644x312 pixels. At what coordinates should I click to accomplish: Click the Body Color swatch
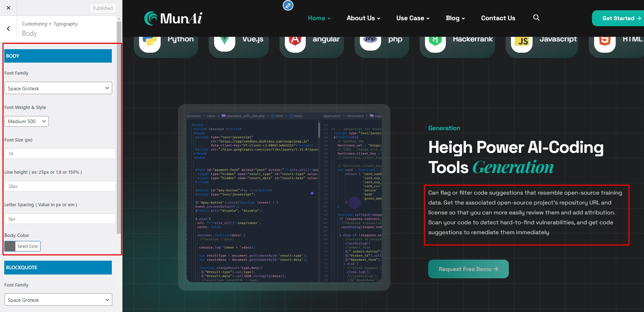[10, 246]
